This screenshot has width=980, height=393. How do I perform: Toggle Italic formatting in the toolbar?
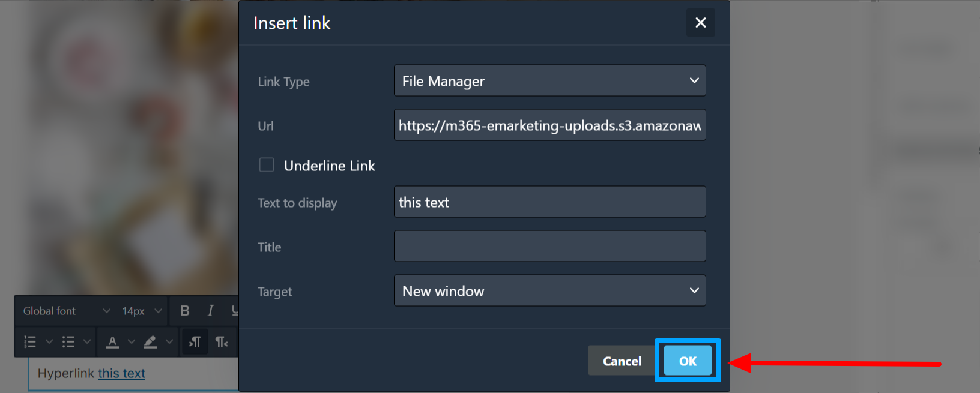point(210,311)
